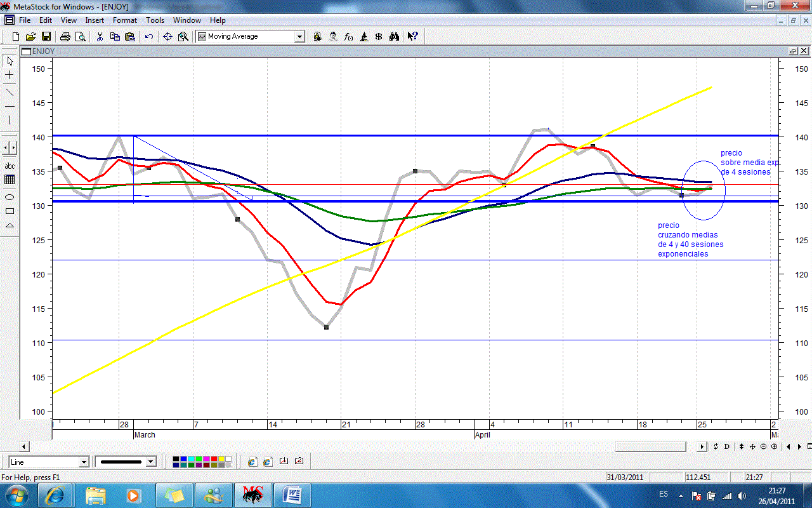Image resolution: width=812 pixels, height=508 pixels.
Task: Open the Tools menu
Action: (155, 20)
